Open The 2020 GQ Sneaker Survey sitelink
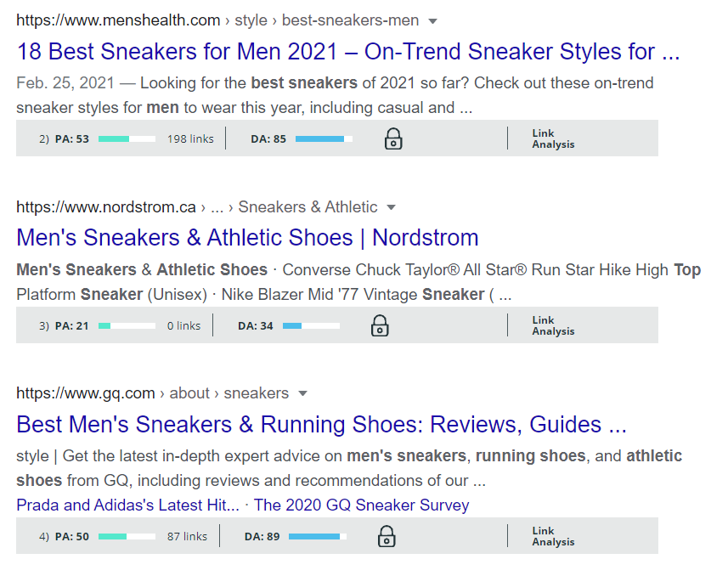Viewport: 728px width, 576px height. pyautogui.click(x=362, y=505)
